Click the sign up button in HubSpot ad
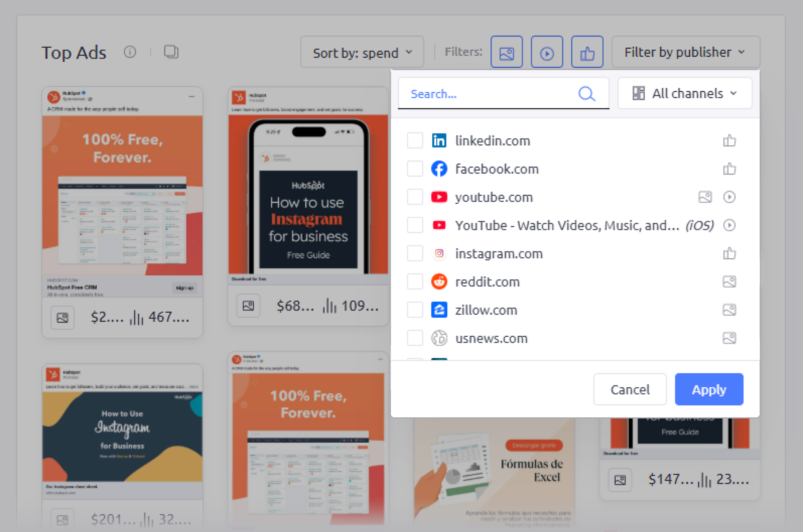This screenshot has width=803, height=532. [x=185, y=288]
